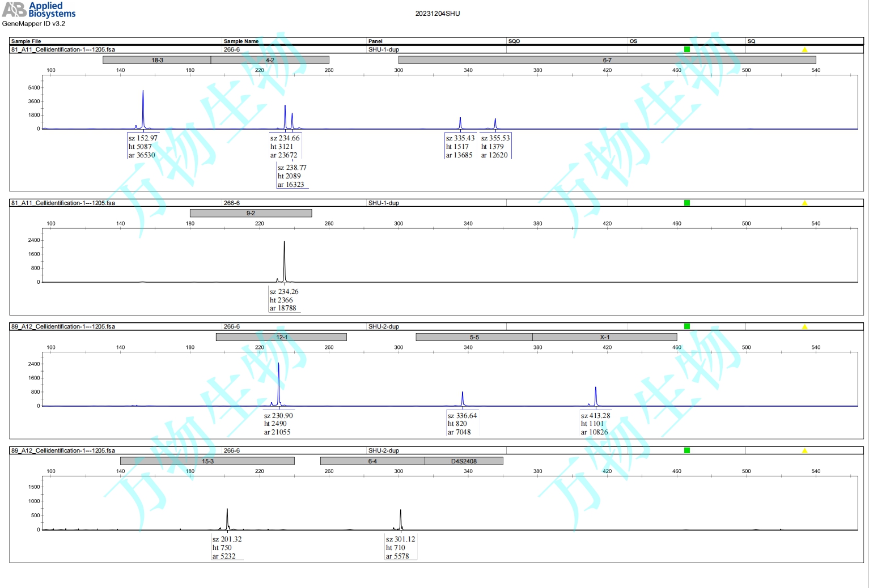The height and width of the screenshot is (588, 869).
Task: Click yellow triangle in the D4S2408 panel
Action: [804, 450]
